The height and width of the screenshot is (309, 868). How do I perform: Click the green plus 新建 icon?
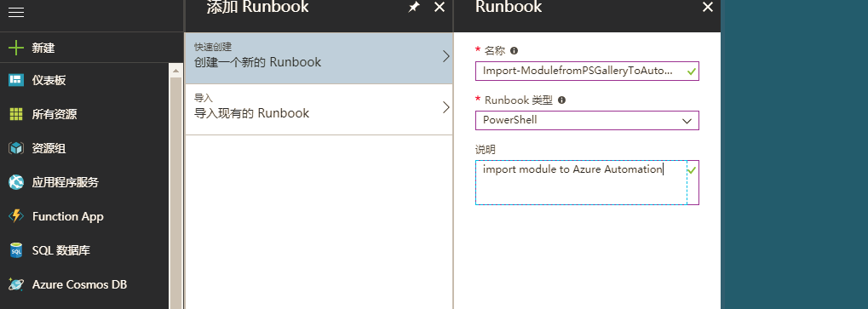tap(16, 48)
